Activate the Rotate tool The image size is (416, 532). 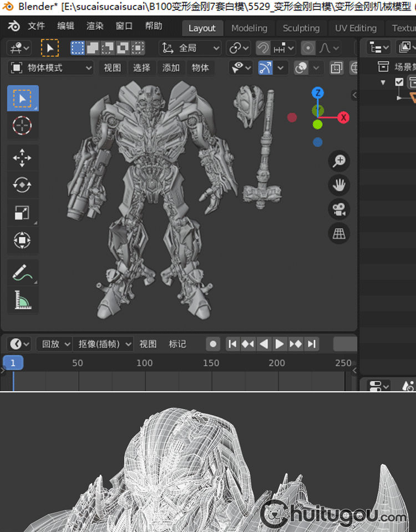(22, 185)
